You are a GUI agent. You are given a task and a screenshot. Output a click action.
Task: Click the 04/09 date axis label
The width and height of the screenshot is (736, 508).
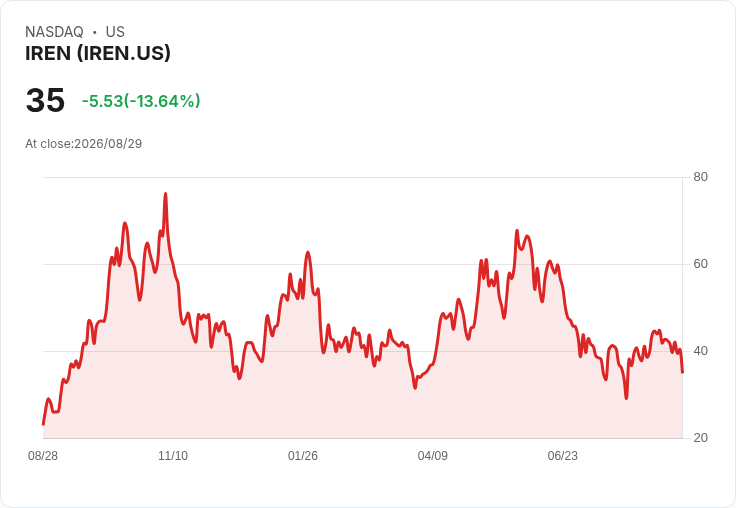pos(432,456)
